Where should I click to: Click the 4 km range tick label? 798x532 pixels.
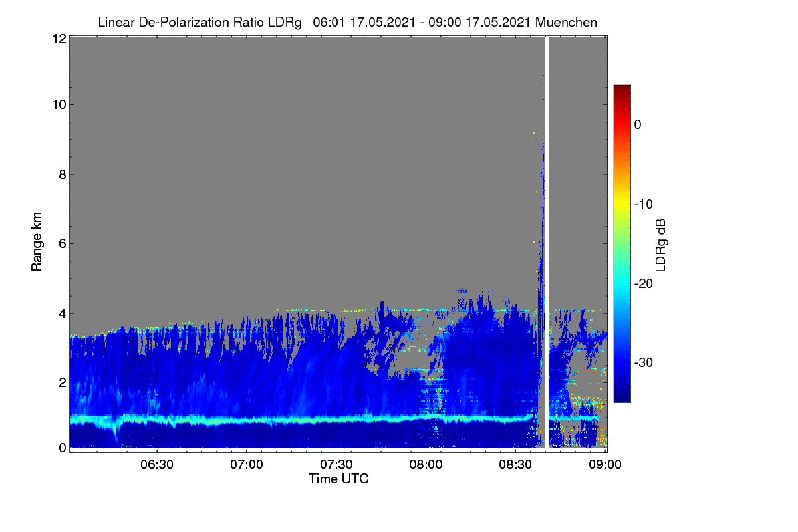coord(62,313)
